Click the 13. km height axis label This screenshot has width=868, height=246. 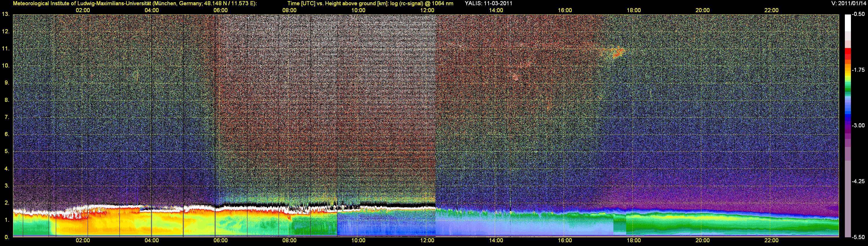point(6,14)
